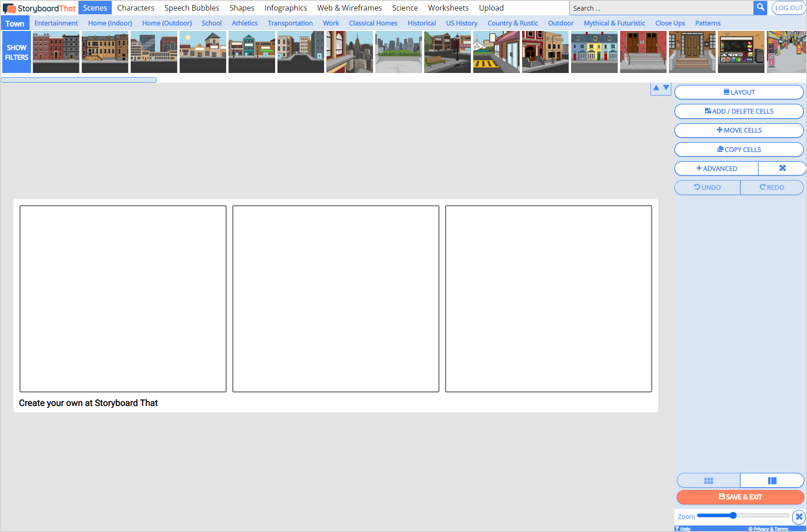
Task: Click the first storyboard cell
Action: tap(123, 299)
